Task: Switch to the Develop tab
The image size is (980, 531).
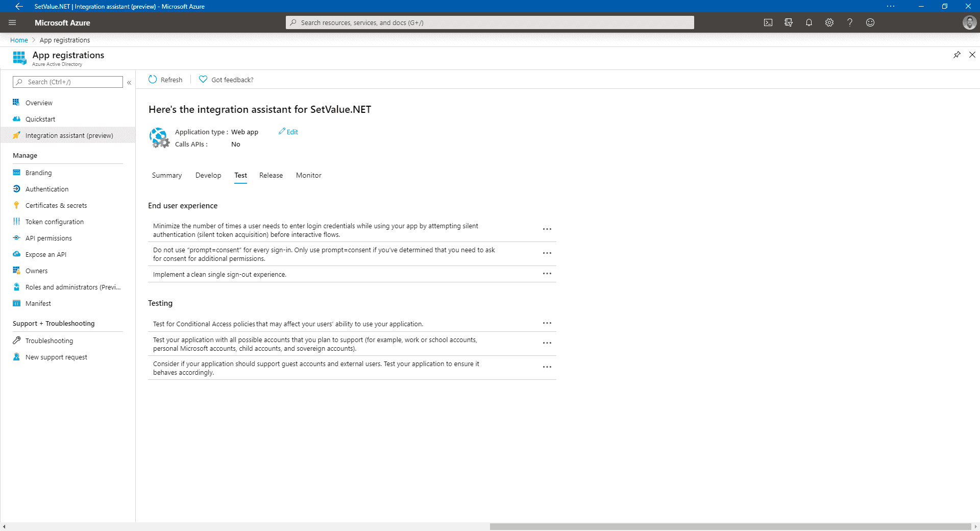Action: [208, 175]
